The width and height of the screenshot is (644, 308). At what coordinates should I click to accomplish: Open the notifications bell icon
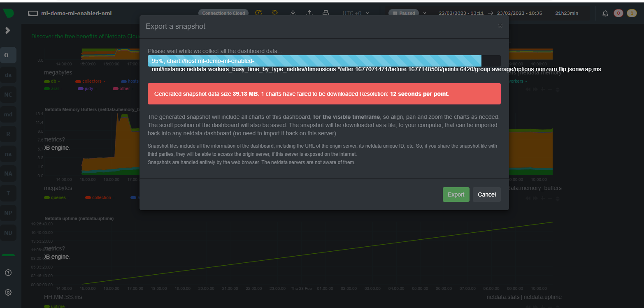[x=605, y=13]
